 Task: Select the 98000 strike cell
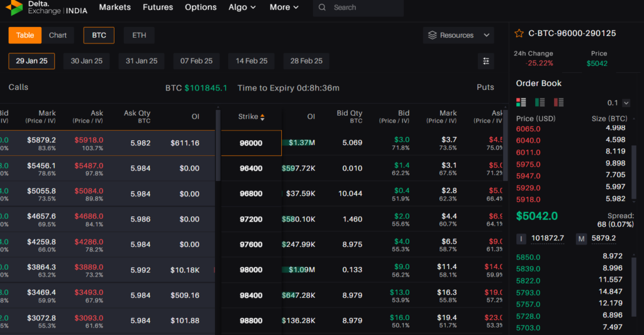pyautogui.click(x=251, y=270)
